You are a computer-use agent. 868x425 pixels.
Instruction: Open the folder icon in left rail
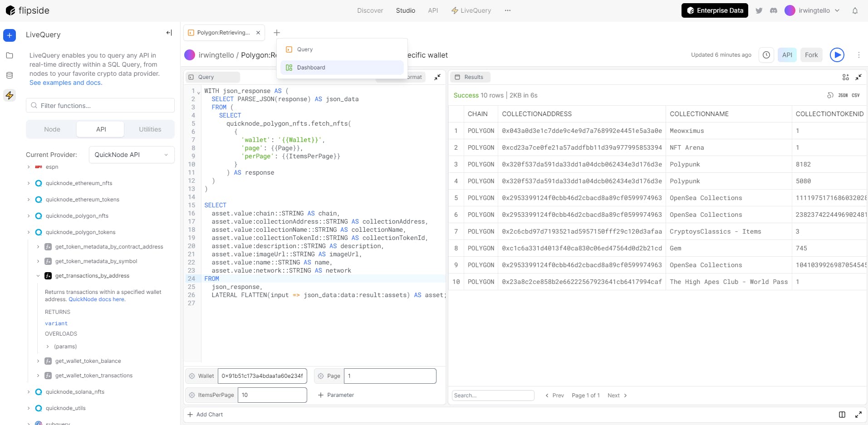(x=10, y=55)
